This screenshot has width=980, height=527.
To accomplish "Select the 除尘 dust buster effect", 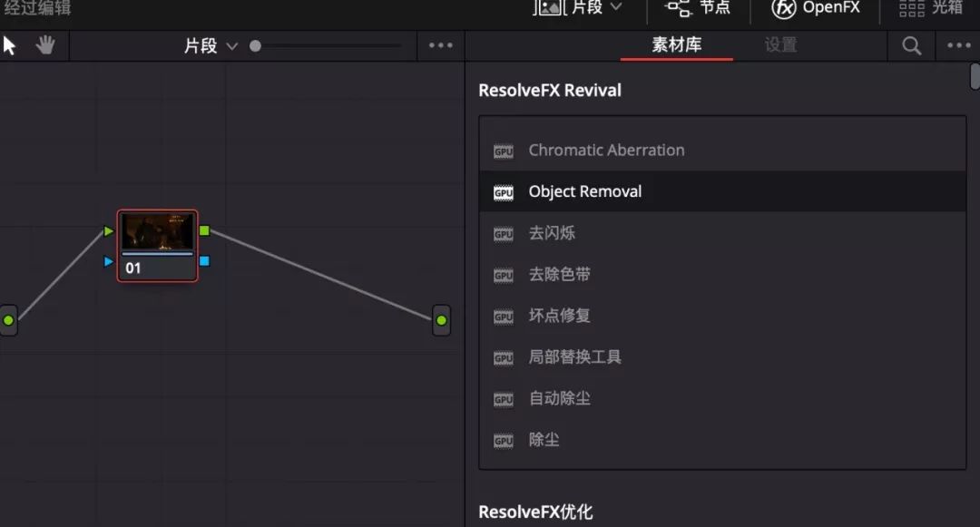I will tap(722, 439).
